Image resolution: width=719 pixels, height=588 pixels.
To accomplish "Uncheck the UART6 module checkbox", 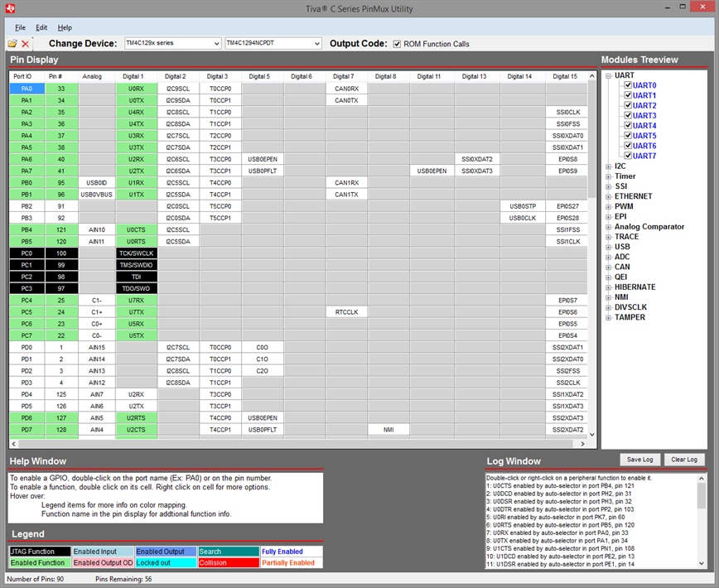I will point(628,145).
